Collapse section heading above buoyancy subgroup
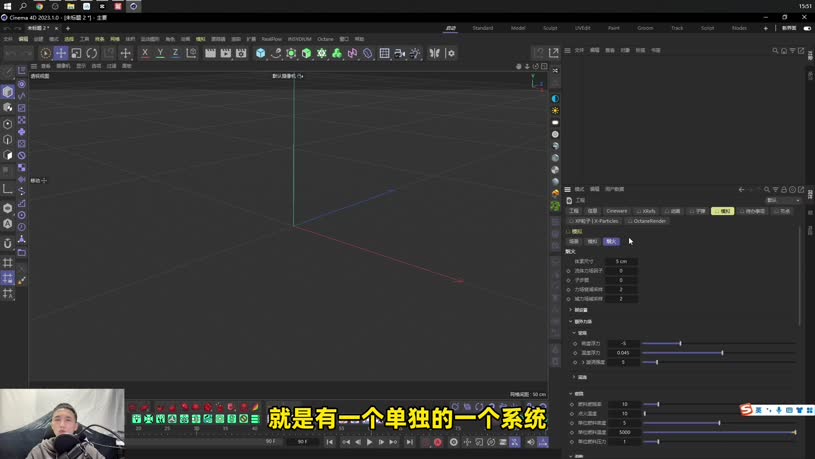Image resolution: width=815 pixels, height=459 pixels. point(571,322)
